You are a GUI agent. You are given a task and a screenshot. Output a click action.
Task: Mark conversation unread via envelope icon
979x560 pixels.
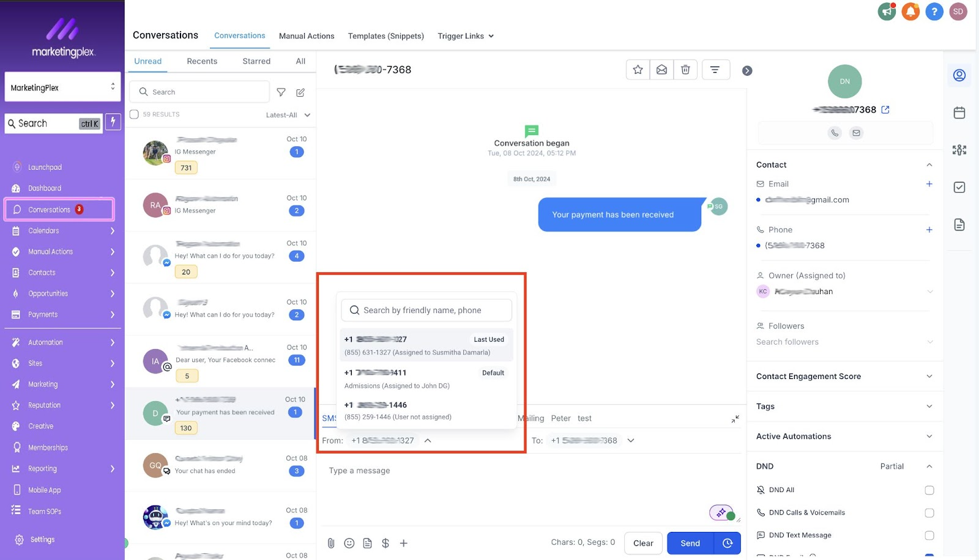[661, 70]
